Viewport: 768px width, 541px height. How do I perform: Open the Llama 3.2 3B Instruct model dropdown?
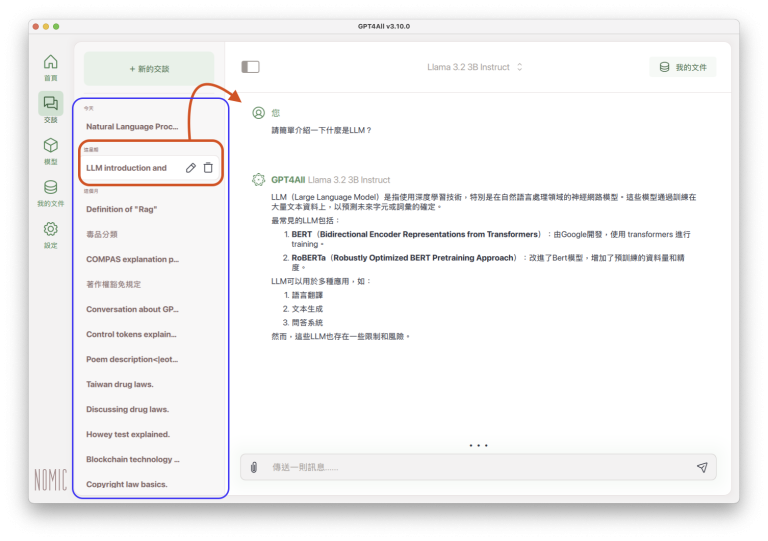tap(474, 67)
